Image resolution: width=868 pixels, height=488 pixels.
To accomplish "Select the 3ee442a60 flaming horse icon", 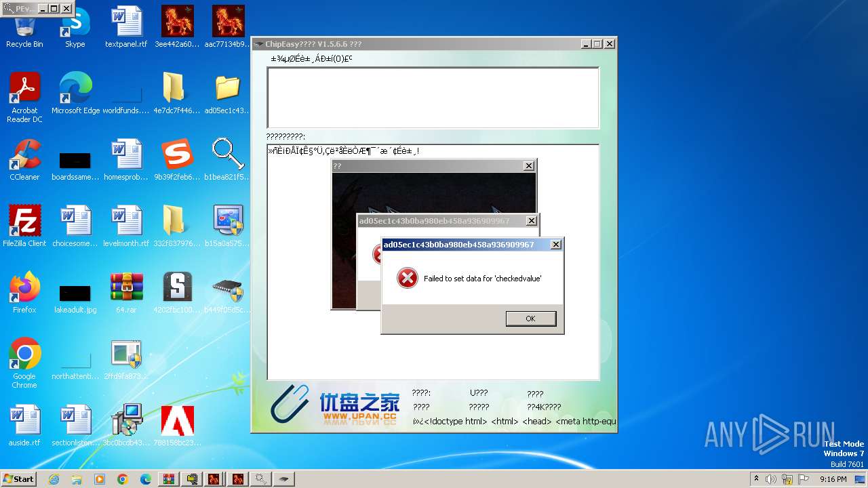I will (x=178, y=28).
